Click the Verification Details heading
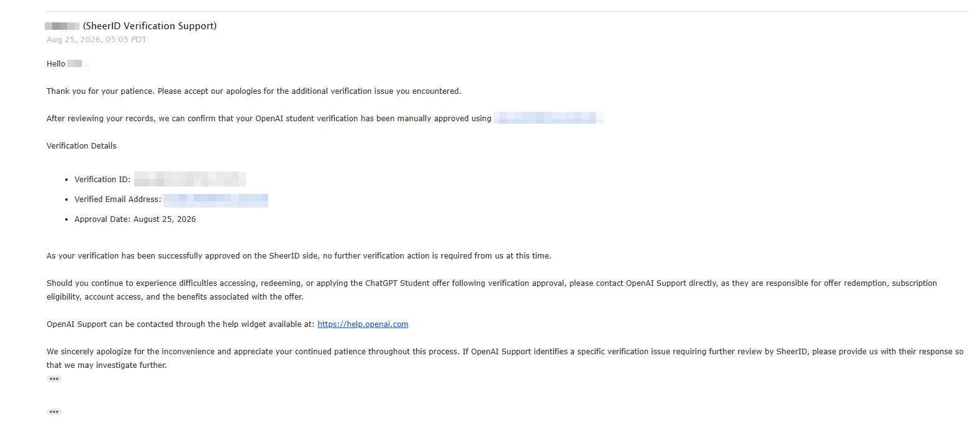980x422 pixels. (81, 146)
